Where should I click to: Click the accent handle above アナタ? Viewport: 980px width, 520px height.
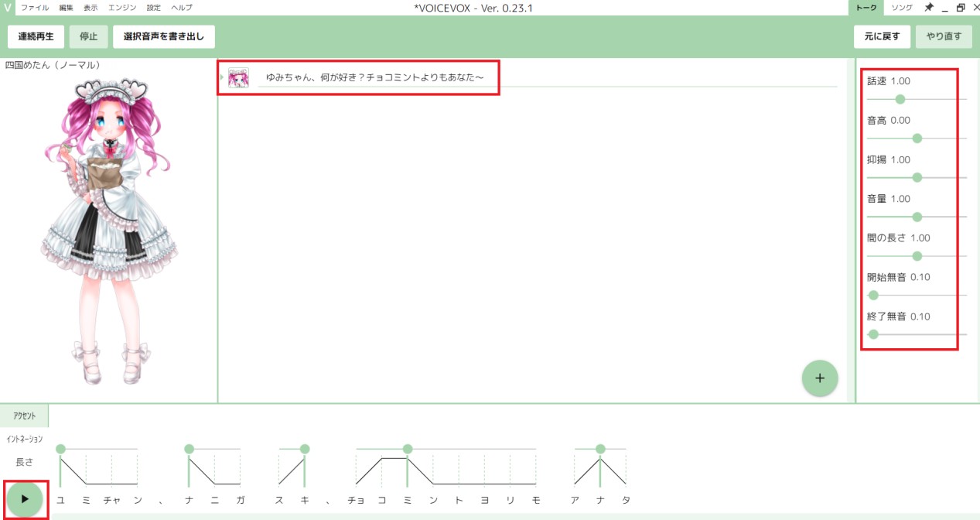tap(600, 449)
